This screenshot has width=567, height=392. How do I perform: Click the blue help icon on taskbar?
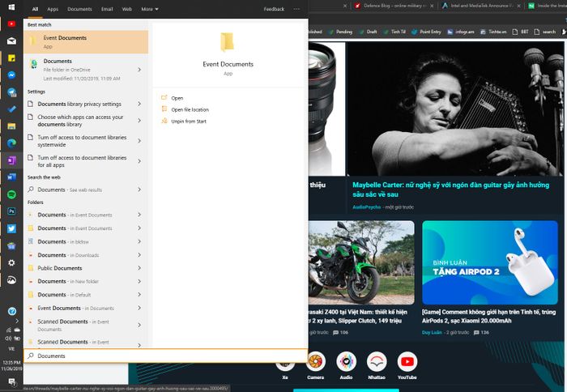(12, 311)
